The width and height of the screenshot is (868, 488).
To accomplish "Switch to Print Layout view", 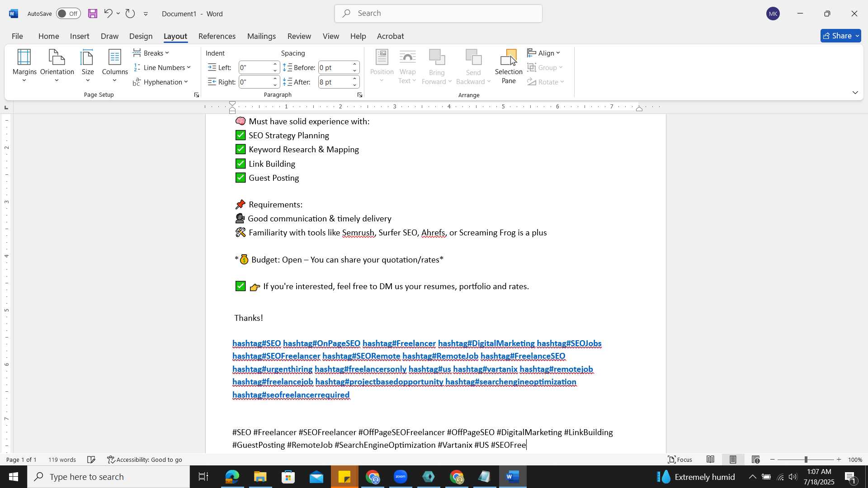I will [x=733, y=460].
